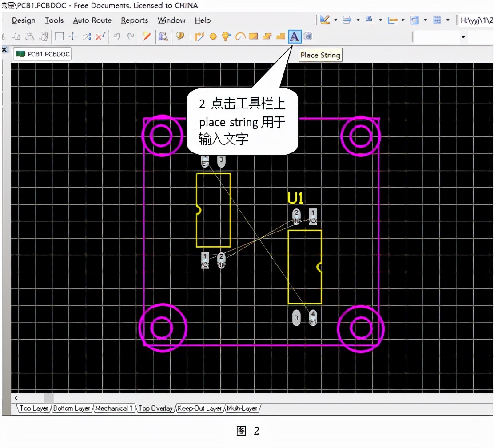Select the PCB1.PCBDOC document tab
Screen dimensions: 494x448
point(42,54)
